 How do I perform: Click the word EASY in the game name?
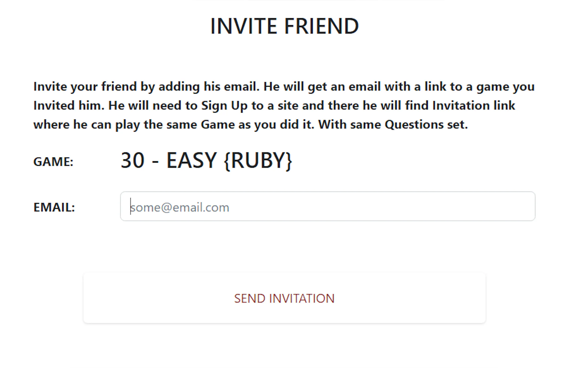point(191,160)
